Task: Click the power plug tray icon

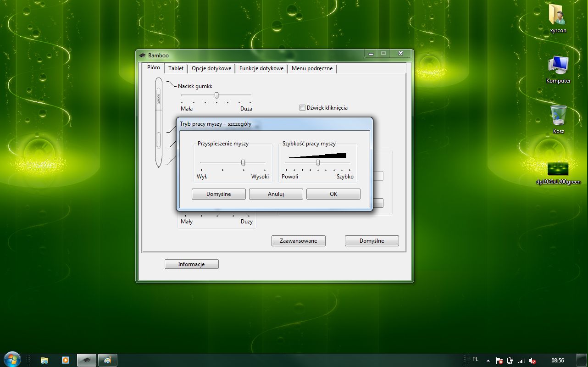Action: click(x=510, y=361)
